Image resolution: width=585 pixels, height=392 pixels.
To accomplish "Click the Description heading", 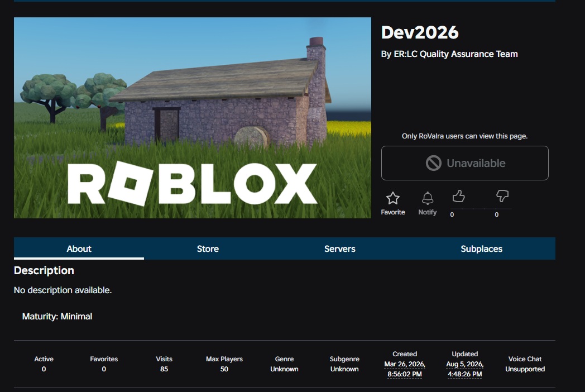I will pyautogui.click(x=44, y=271).
